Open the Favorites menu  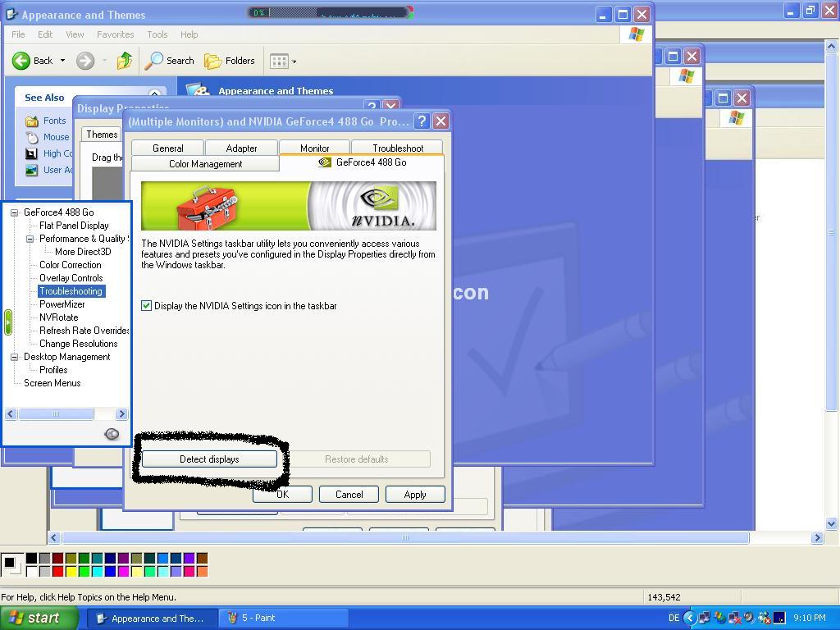click(115, 34)
